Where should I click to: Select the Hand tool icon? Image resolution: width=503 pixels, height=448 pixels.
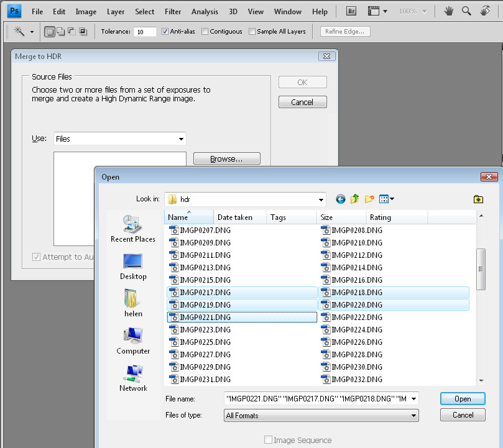tap(448, 12)
